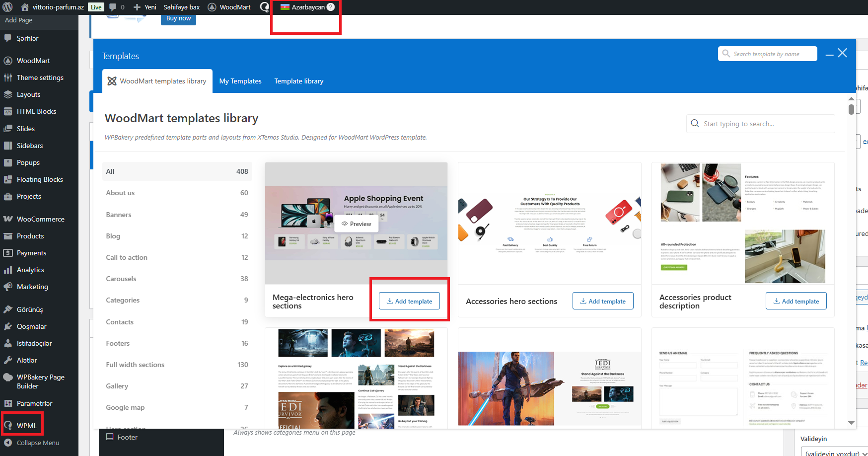
Task: Open the contact form and FAQ thumbnail
Action: pyautogui.click(x=743, y=379)
